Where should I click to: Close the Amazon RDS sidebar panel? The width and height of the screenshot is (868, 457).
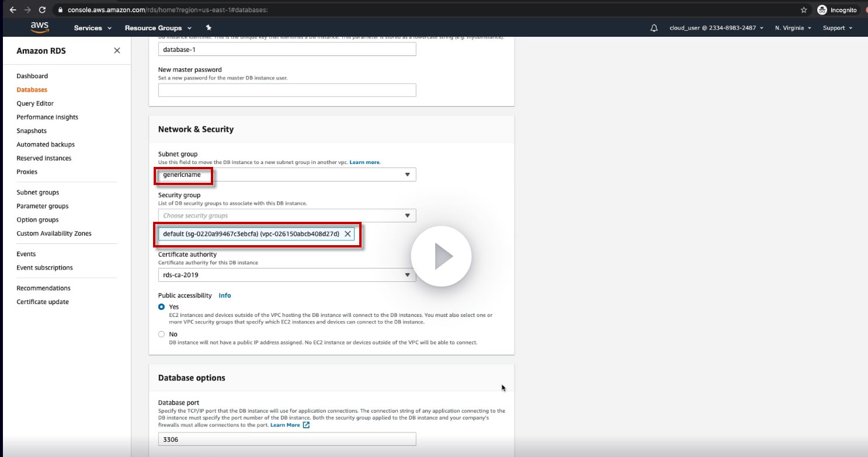pos(117,51)
